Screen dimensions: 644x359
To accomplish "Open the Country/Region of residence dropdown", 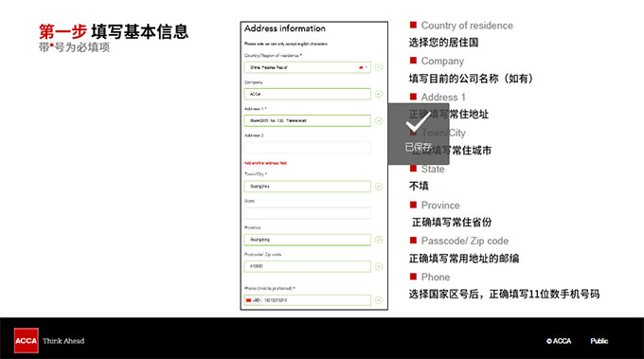I will (x=307, y=67).
